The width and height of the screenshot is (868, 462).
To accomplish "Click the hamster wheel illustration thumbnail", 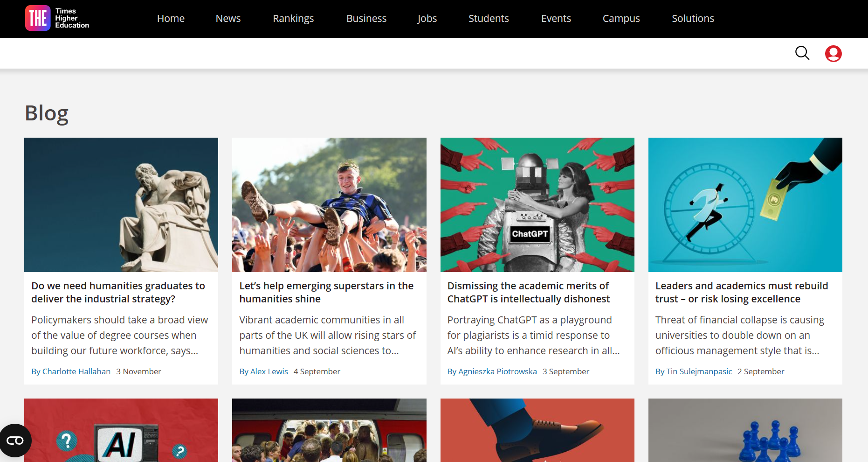I will [x=745, y=204].
